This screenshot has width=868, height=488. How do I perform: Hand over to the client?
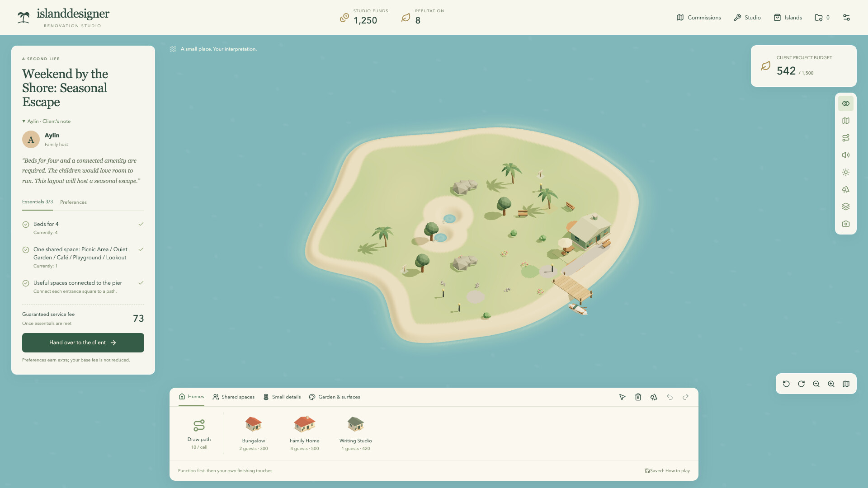coord(83,343)
